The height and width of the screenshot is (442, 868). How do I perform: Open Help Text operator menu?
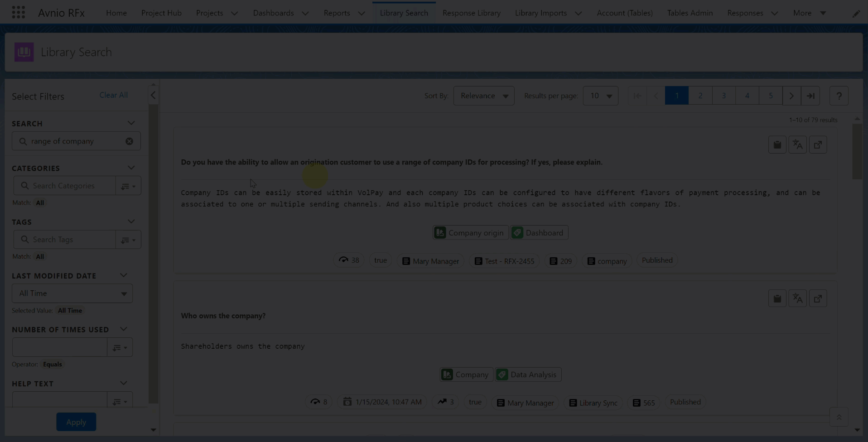click(x=120, y=400)
